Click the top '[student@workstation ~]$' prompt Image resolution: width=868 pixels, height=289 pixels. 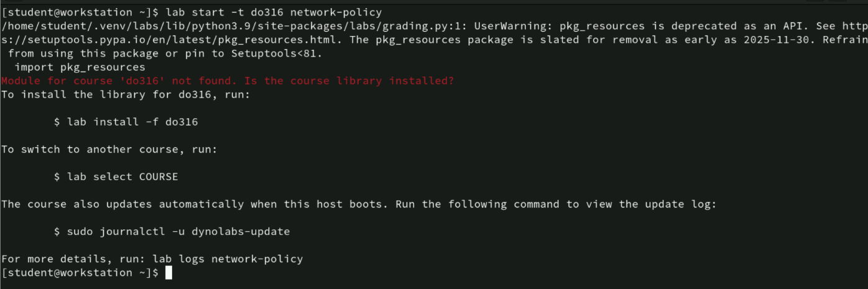point(79,12)
